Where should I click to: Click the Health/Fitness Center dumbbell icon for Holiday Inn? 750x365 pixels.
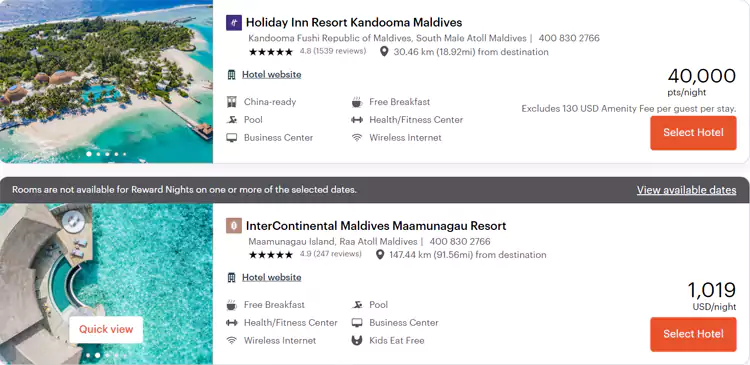[x=357, y=120]
